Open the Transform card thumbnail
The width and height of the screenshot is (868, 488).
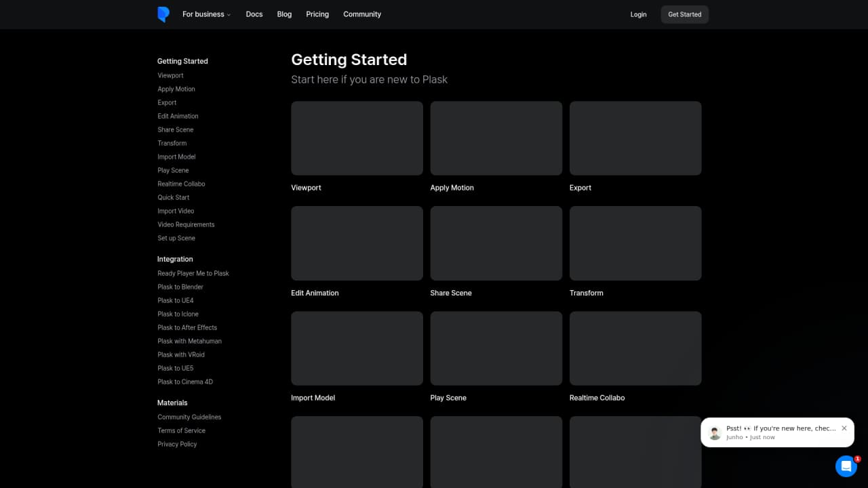coord(635,243)
